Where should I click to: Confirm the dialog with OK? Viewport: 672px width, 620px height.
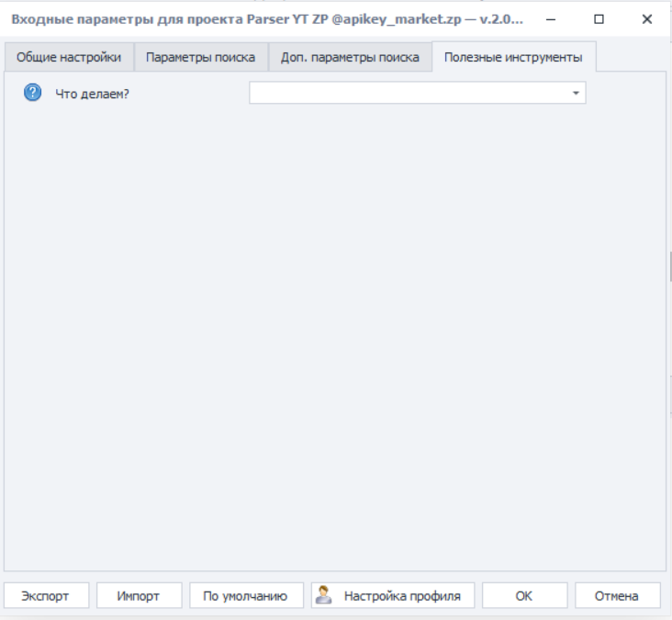point(523,596)
